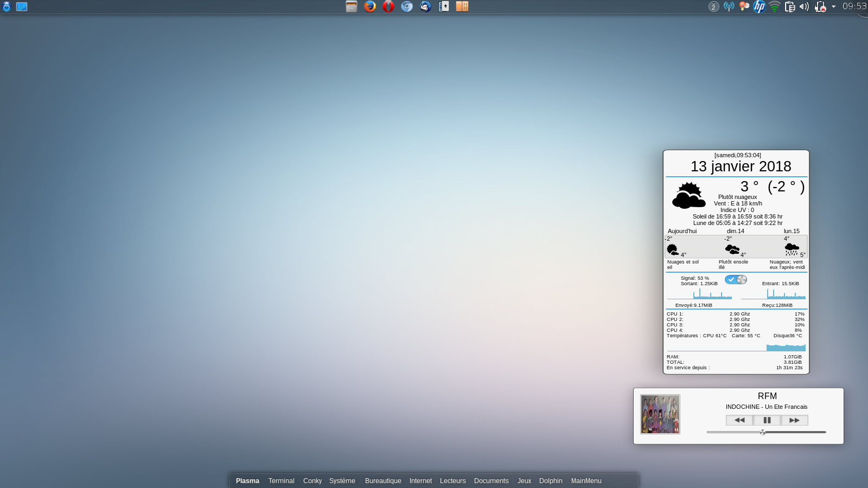Click Aujourd'hui forecast weather icon
This screenshot has height=488, width=868.
point(673,249)
